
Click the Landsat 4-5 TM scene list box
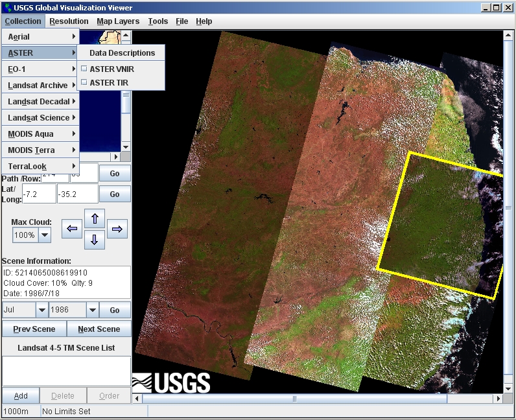click(x=67, y=371)
